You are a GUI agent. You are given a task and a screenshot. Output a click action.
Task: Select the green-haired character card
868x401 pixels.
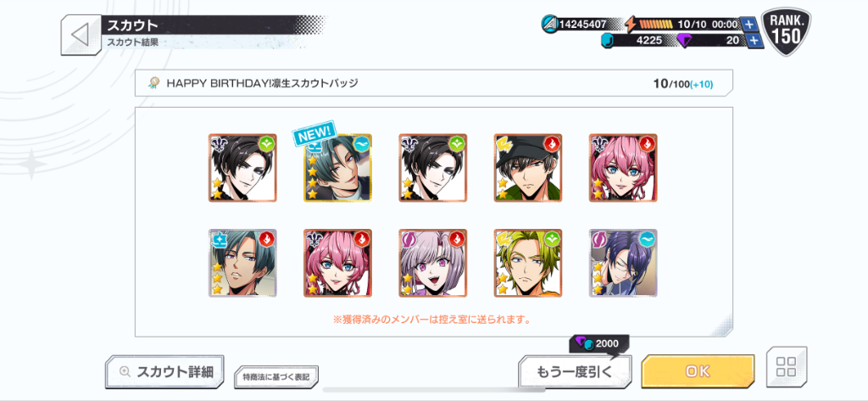point(528,263)
